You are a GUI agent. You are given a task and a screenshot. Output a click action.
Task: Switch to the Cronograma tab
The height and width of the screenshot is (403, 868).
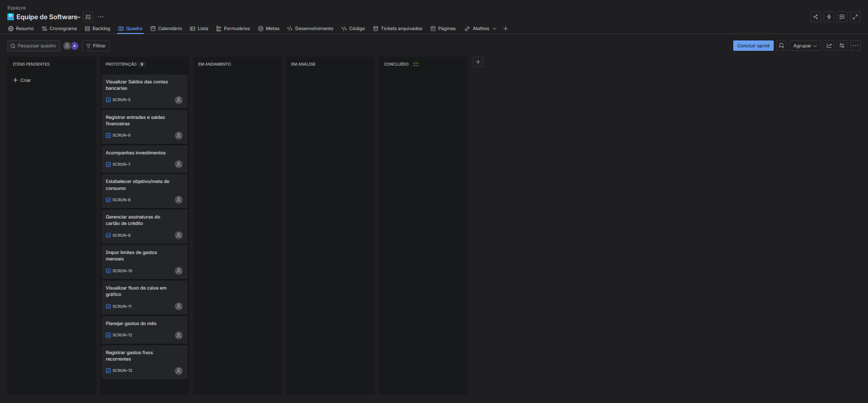point(59,29)
